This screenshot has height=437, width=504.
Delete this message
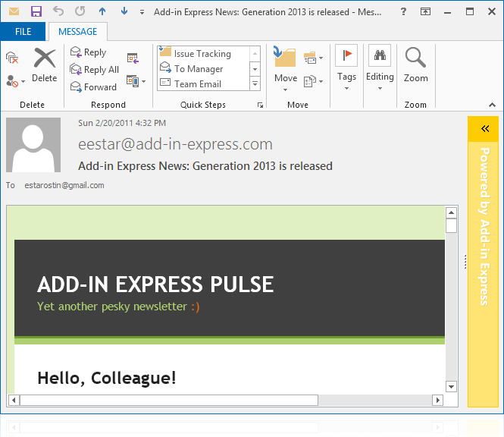click(45, 65)
